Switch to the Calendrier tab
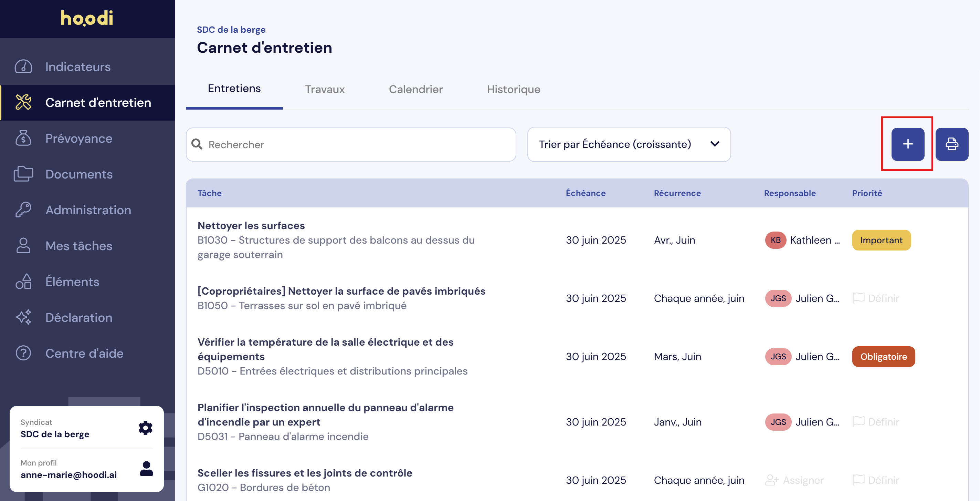The height and width of the screenshot is (501, 980). click(x=415, y=90)
